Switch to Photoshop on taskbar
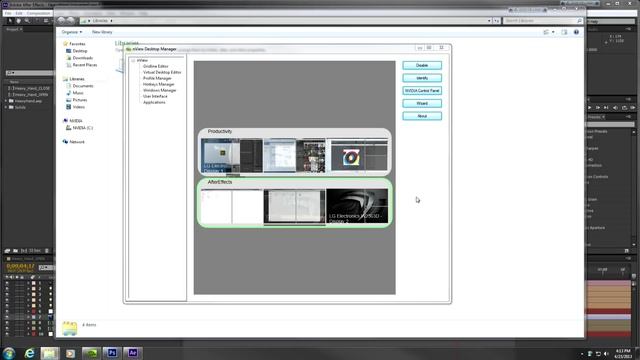Image resolution: width=640 pixels, height=360 pixels. tap(112, 353)
